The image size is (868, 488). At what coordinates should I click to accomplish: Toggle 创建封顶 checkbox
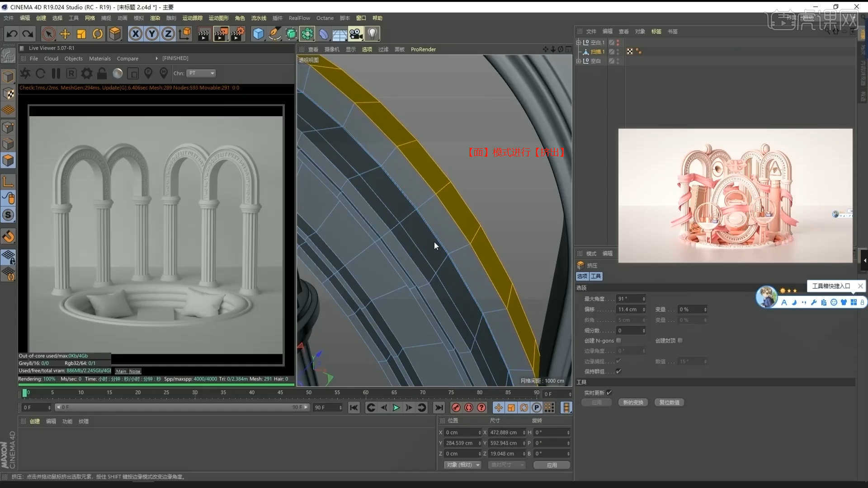point(680,341)
